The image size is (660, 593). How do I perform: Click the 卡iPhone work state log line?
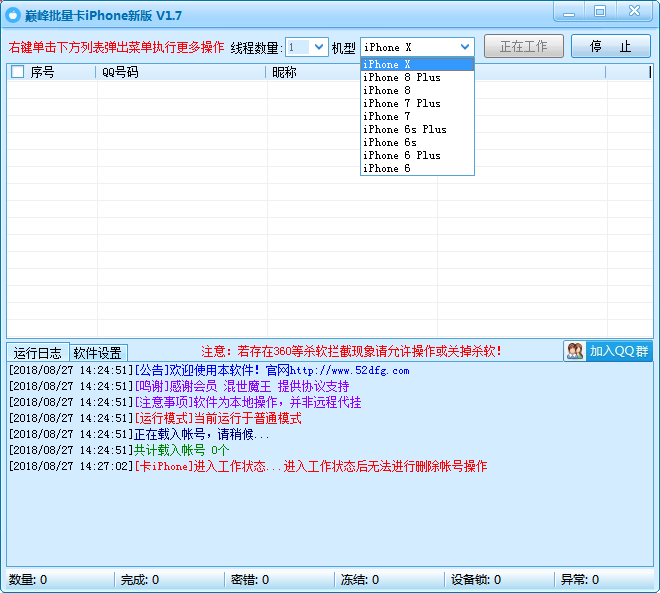[x=248, y=466]
